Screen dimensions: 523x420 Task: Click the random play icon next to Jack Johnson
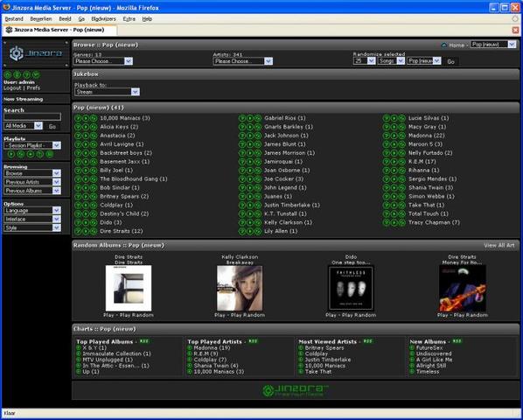click(257, 136)
